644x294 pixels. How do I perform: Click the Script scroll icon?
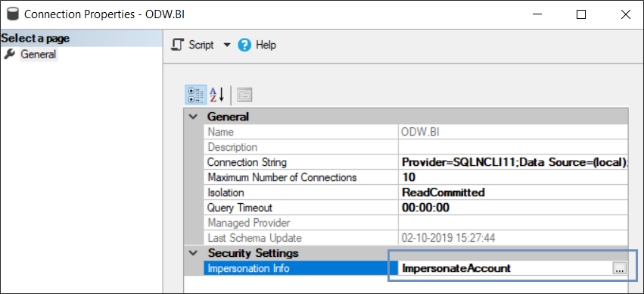[177, 45]
